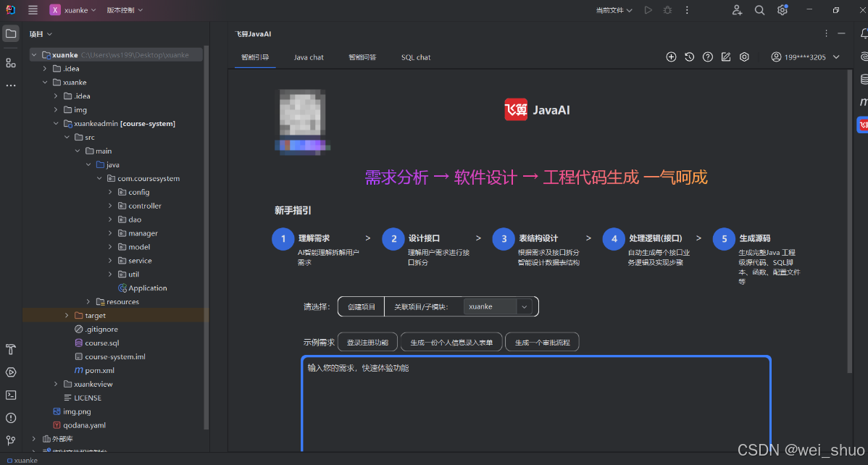Viewport: 868px width, 465px height.
Task: Choose 登录注册功能 example requirement
Action: (x=367, y=342)
